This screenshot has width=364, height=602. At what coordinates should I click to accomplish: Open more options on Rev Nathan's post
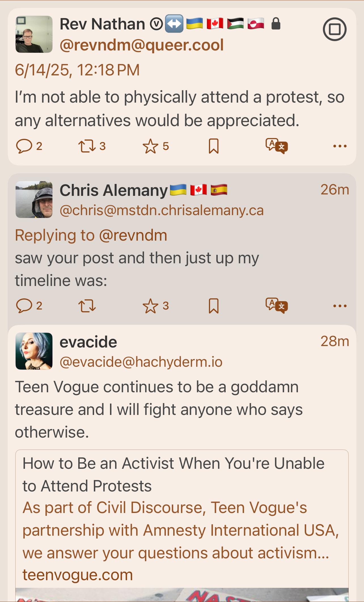tap(340, 146)
